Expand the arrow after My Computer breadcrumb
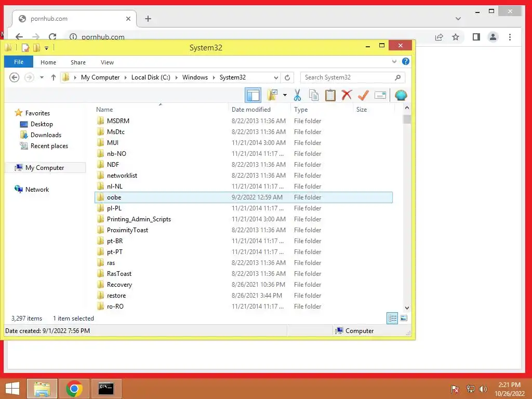This screenshot has width=532, height=399. pos(126,77)
